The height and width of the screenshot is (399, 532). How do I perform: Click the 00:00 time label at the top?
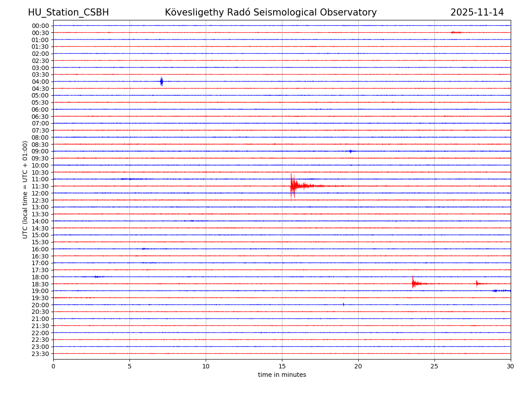[x=40, y=26]
